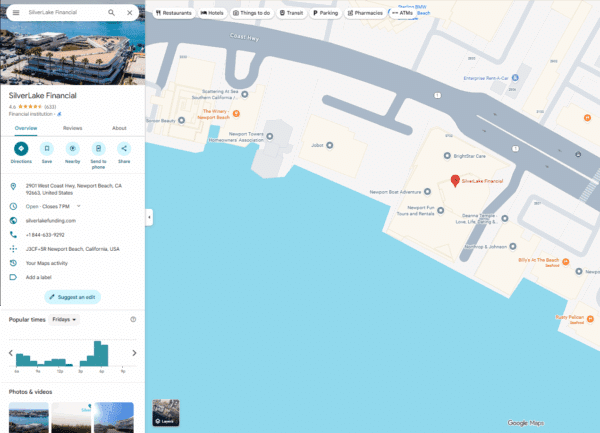Click the Suggest an edit button
This screenshot has width=600, height=433.
click(x=72, y=297)
